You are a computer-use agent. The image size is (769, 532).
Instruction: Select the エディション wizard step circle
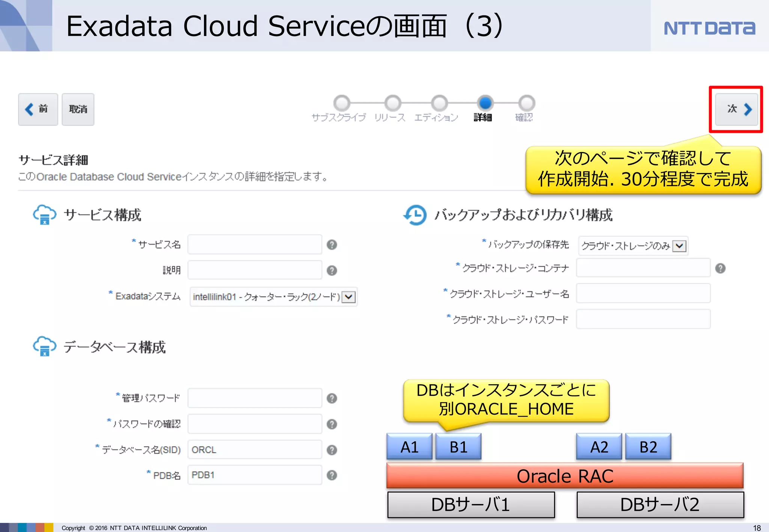coord(439,103)
